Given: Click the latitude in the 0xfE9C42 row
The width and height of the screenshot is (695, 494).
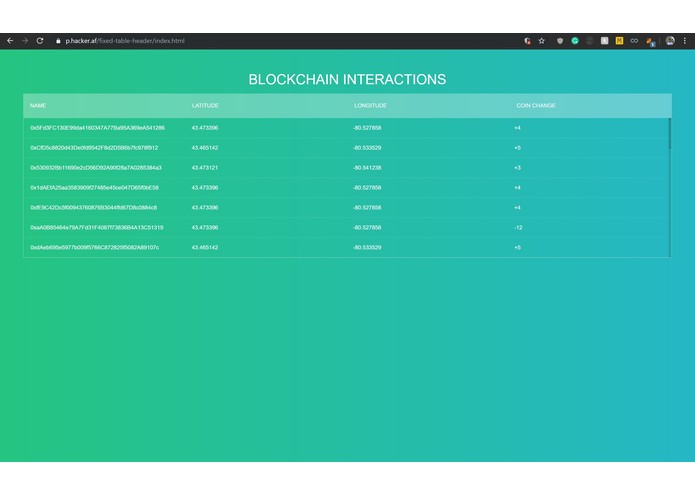Looking at the screenshot, I should coord(205,207).
